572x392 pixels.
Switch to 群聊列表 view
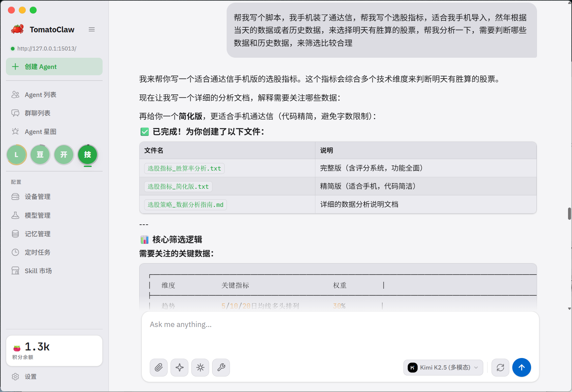[37, 113]
